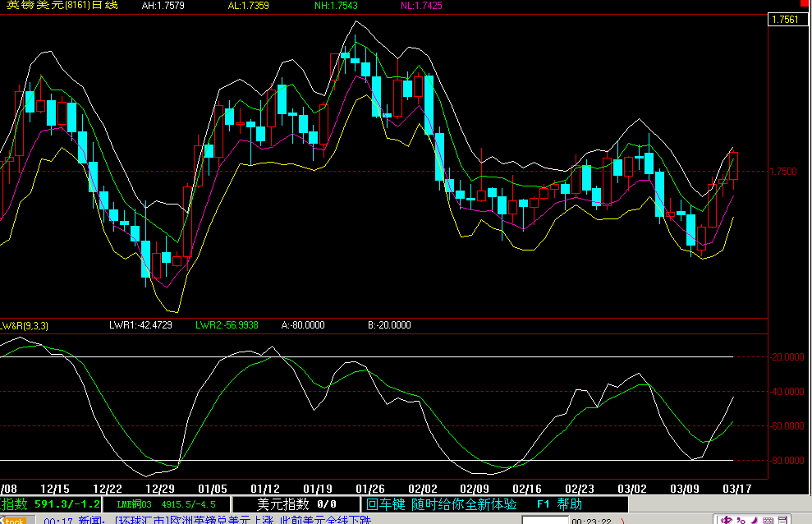Viewport: 812px width, 524px height.
Task: Open F1 帮助 help
Action: (x=559, y=504)
